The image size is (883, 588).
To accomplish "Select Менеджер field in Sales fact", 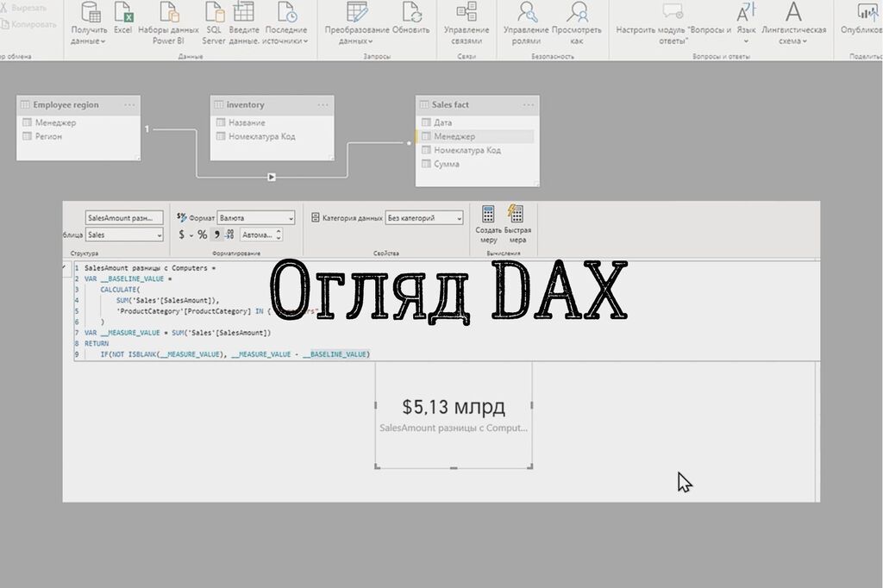I will [477, 136].
